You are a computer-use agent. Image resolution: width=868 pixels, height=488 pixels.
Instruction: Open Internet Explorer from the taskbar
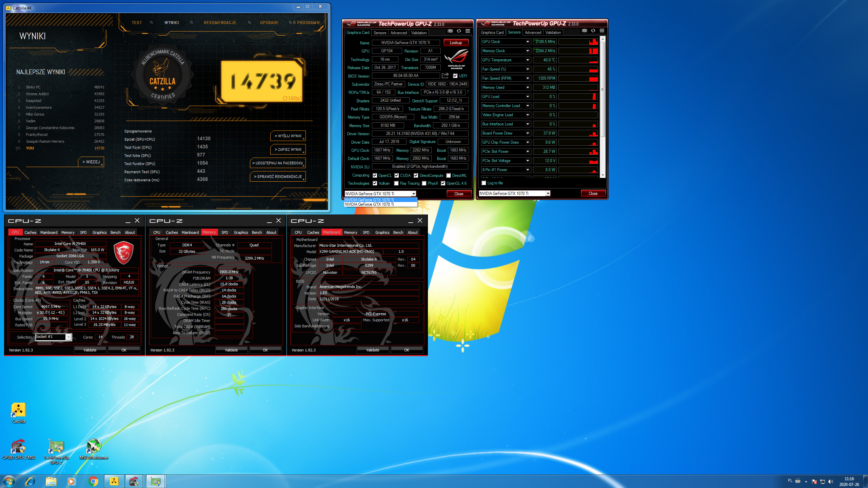click(31, 481)
